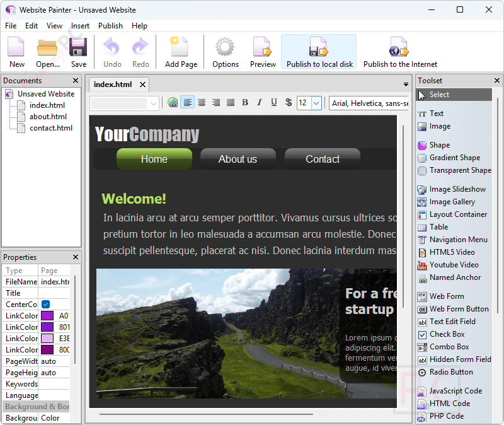Screen dimensions: 504x425
Task: Open the Insert menu
Action: (80, 26)
